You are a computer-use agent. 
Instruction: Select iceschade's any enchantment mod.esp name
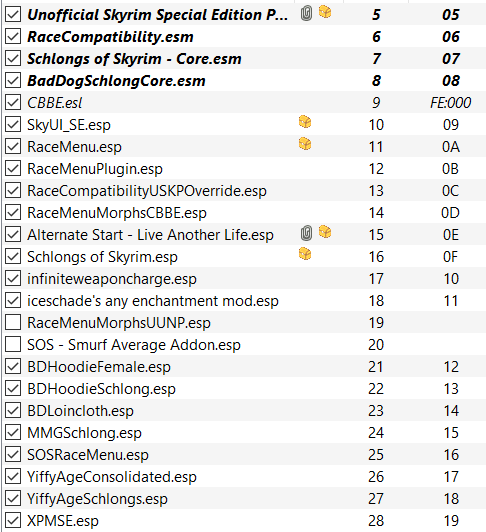153,301
